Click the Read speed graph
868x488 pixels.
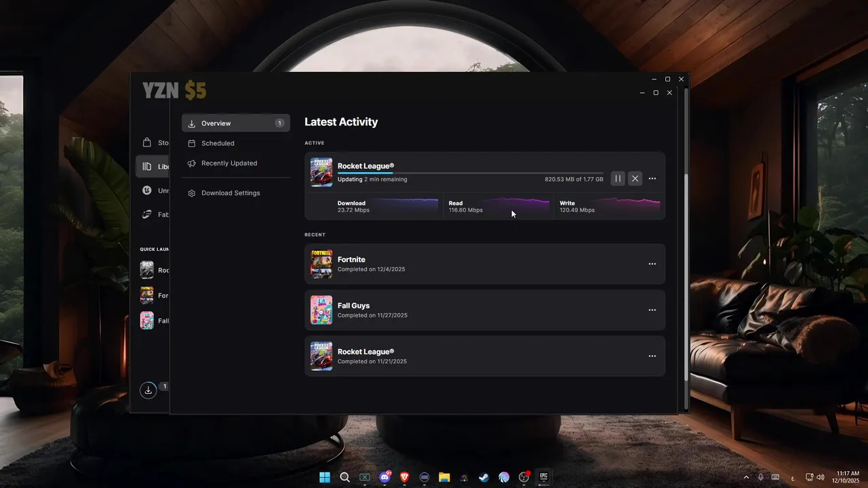pyautogui.click(x=517, y=205)
